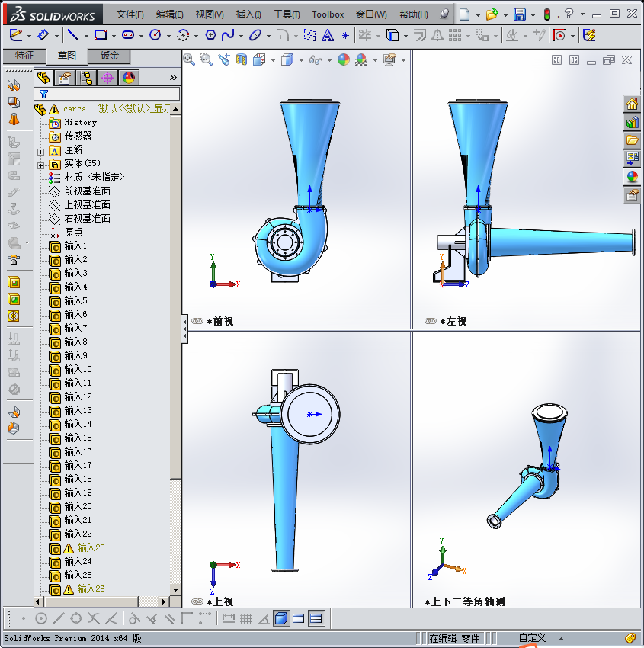Image resolution: width=644 pixels, height=648 pixels.
Task: Toggle the link views icon beside 左视
Action: (x=431, y=321)
